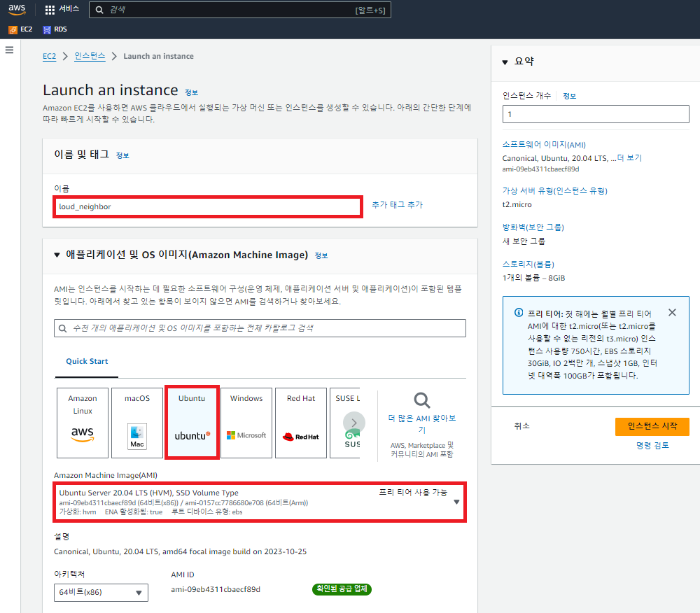Click the Launch an instance breadcrumb text
This screenshot has height=613, width=700.
(x=158, y=56)
